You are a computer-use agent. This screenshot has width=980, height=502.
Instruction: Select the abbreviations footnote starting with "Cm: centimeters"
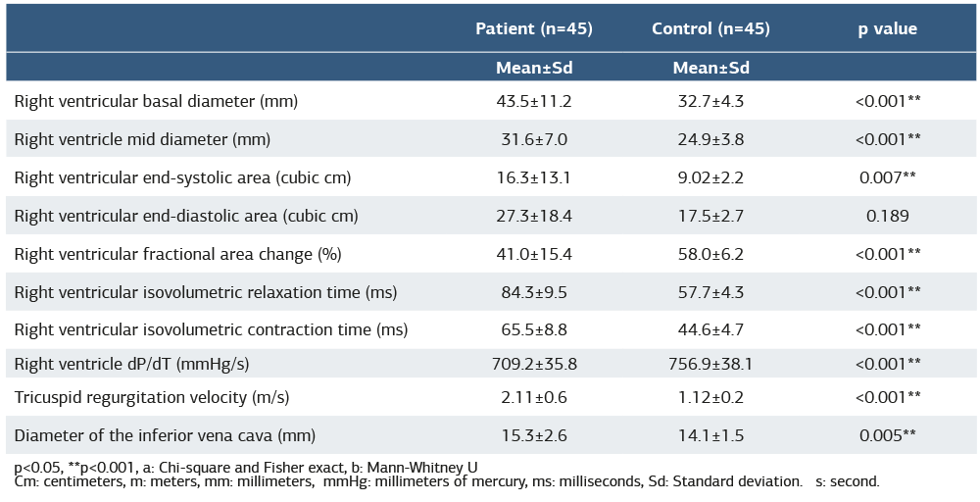(x=446, y=481)
